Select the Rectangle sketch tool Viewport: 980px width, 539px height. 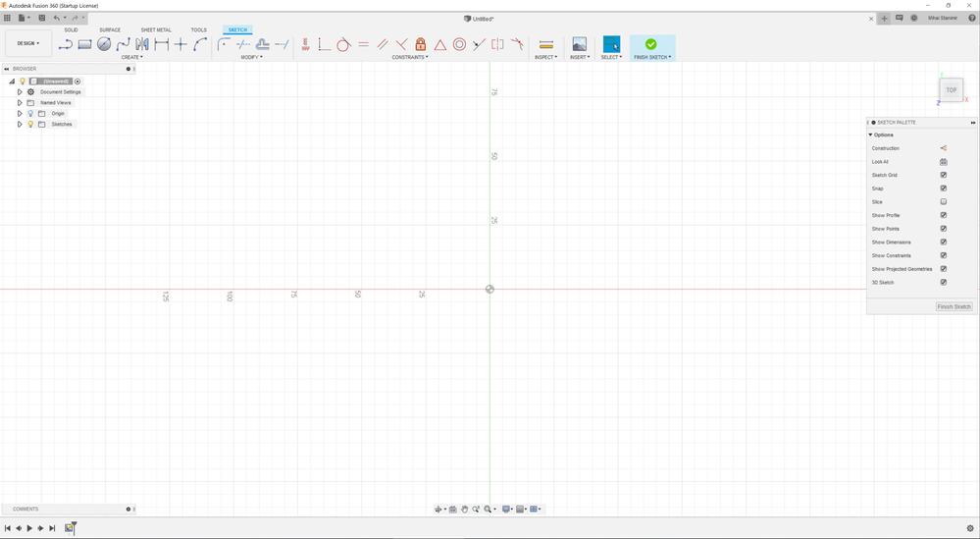coord(85,44)
